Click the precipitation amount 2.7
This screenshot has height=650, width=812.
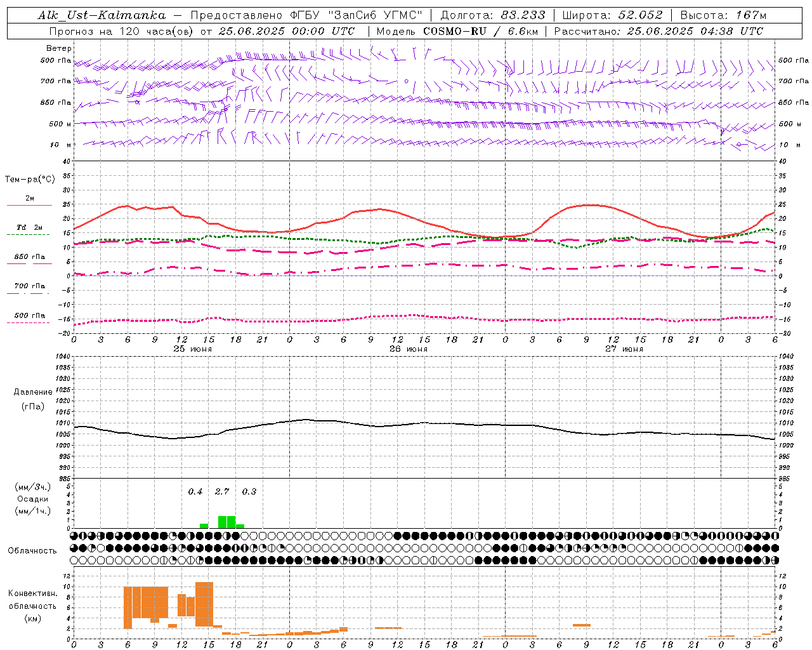222,491
